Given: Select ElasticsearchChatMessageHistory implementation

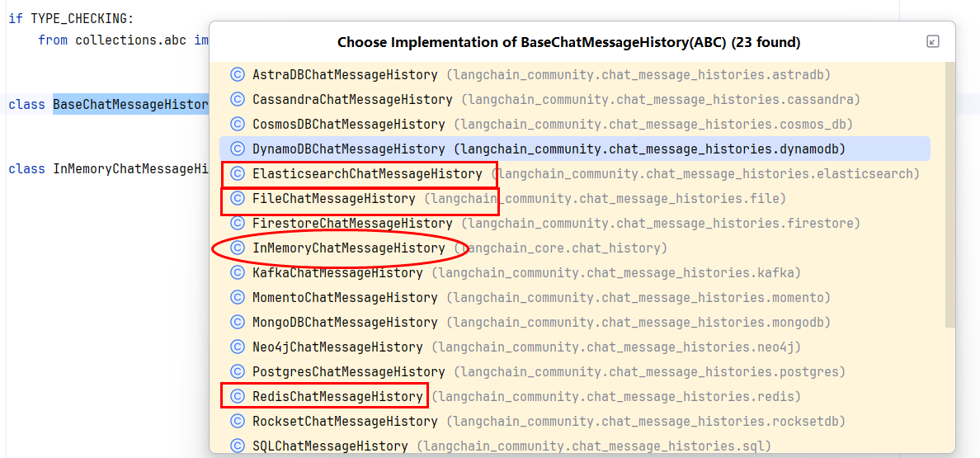Looking at the screenshot, I should [x=575, y=173].
